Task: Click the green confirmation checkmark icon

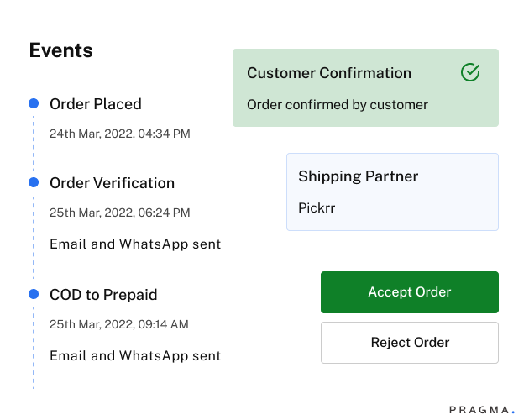Action: (470, 73)
